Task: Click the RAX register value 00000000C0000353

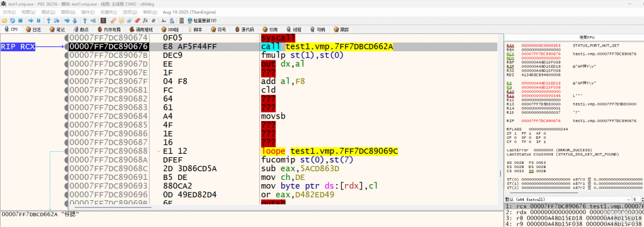Action: [x=540, y=45]
